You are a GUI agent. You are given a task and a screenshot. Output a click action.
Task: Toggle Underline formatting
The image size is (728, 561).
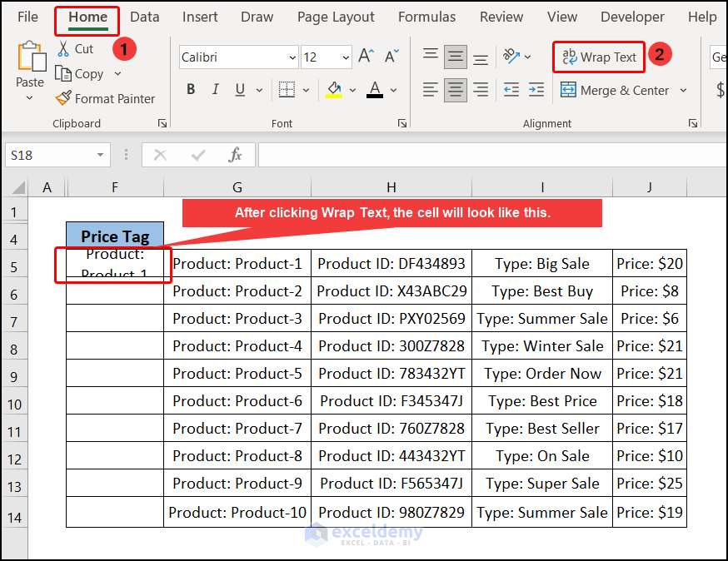point(239,89)
